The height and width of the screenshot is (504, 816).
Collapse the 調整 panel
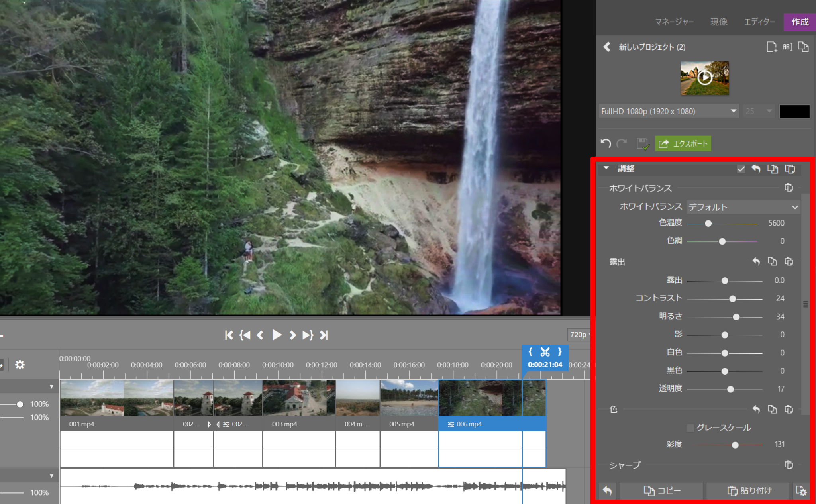click(606, 168)
